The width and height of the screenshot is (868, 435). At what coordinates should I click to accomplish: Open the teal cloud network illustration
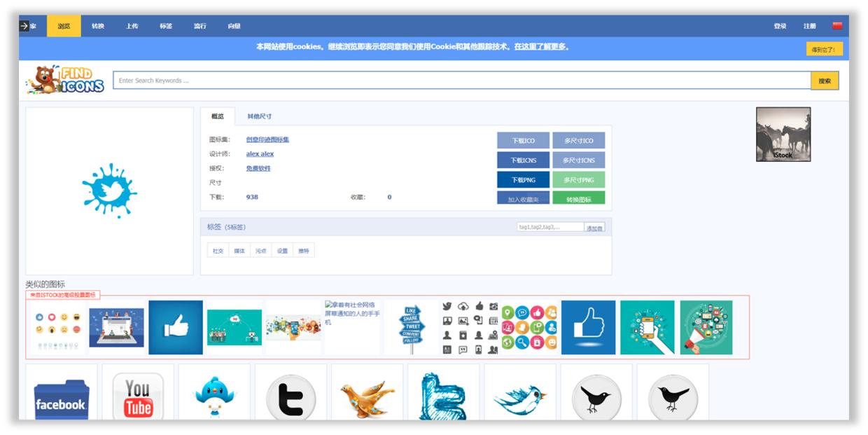coord(234,327)
